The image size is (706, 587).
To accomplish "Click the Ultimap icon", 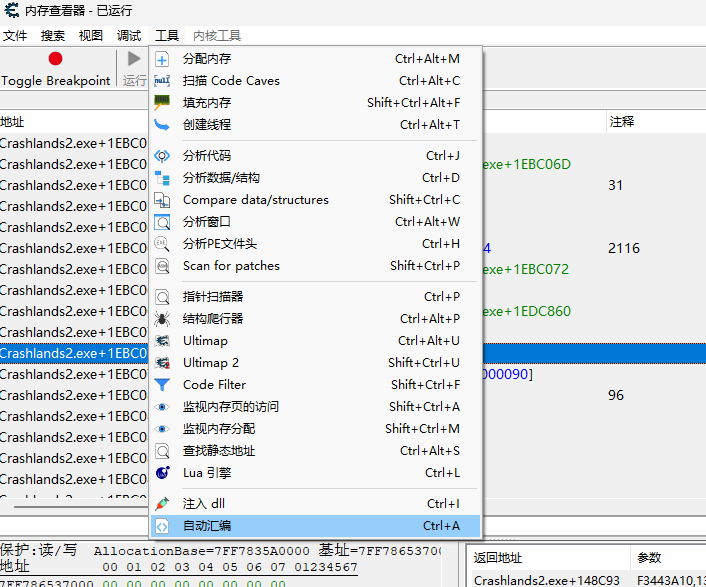I will click(162, 341).
